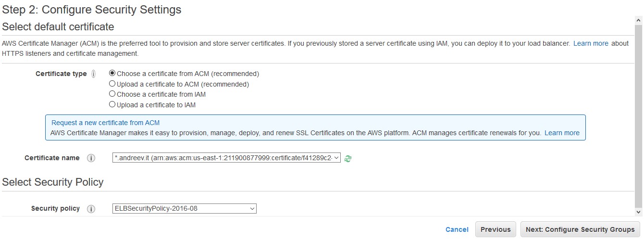Open Learn more link in ACM info box
Screen dimensions: 644x241
pos(562,133)
